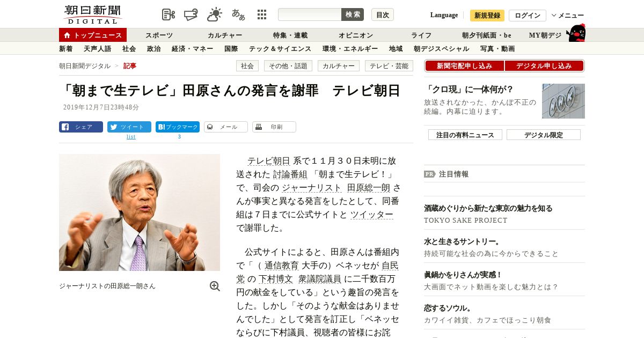Click デジタル限定 button
The width and height of the screenshot is (644, 338).
[x=544, y=135]
